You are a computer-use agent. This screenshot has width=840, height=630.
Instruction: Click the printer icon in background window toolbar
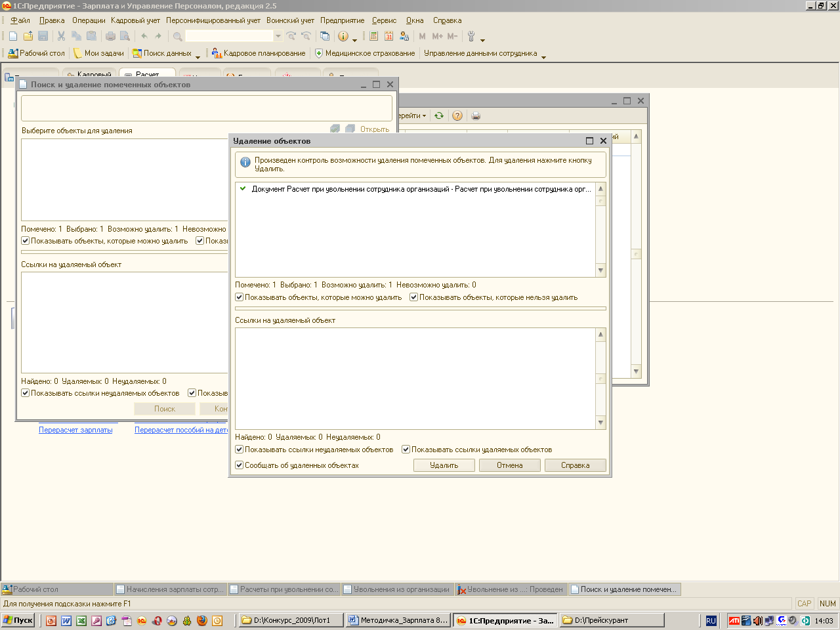coord(476,115)
